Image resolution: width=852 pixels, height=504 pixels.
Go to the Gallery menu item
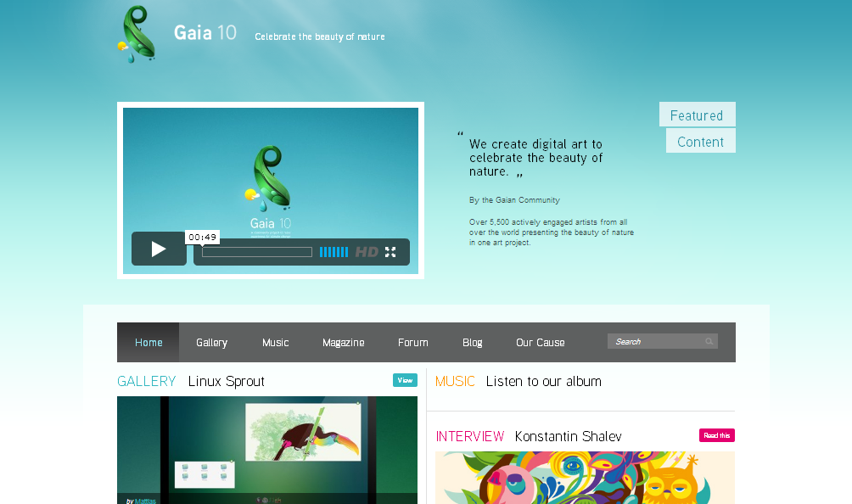click(x=211, y=343)
